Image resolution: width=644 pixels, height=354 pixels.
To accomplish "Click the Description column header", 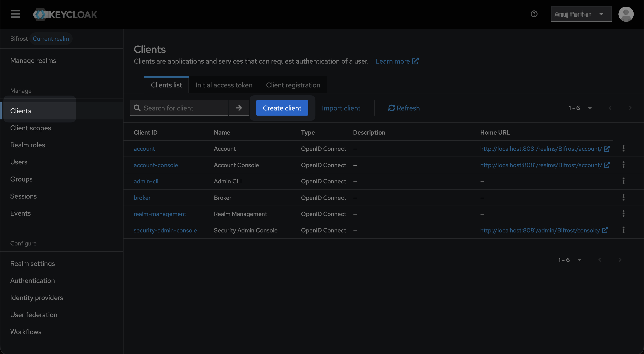I will (x=369, y=132).
